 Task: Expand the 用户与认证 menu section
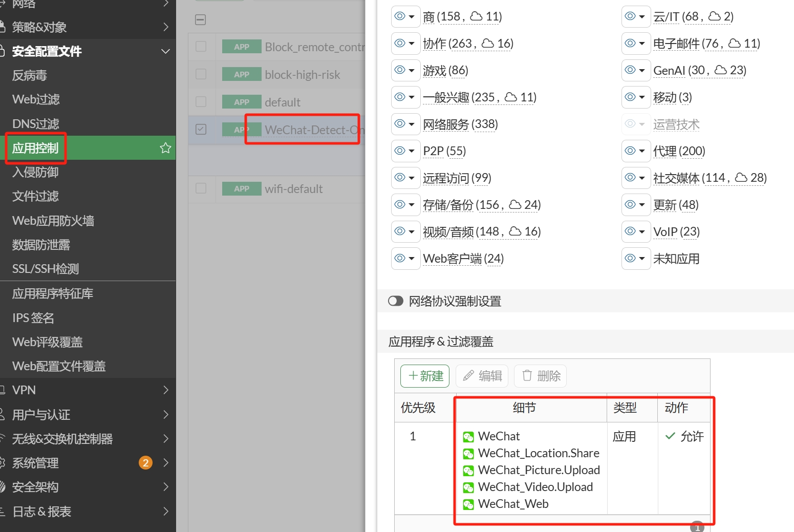[165, 414]
